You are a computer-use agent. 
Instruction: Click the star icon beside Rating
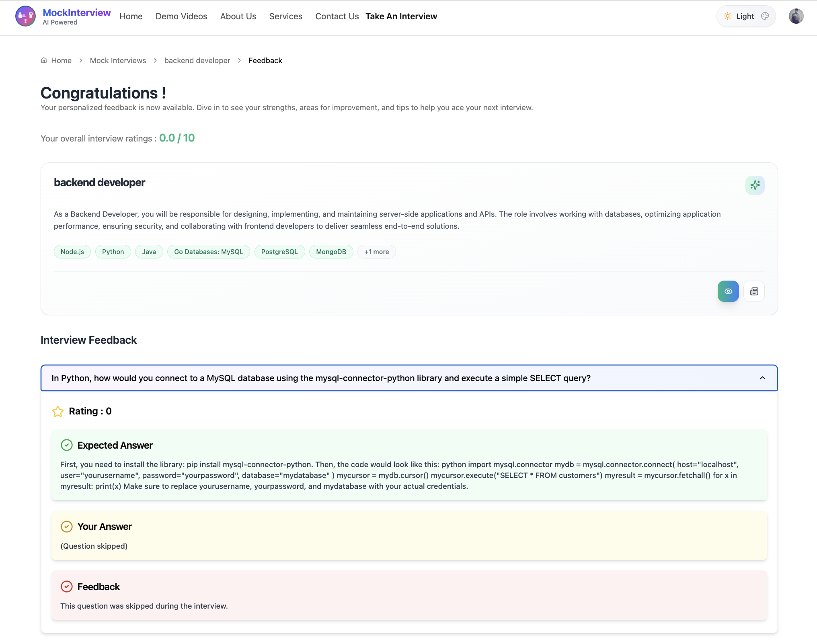58,411
